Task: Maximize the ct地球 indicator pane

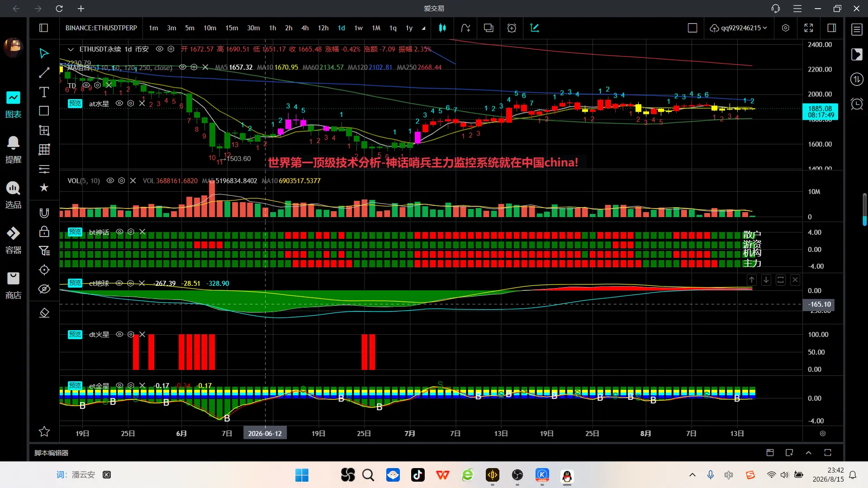Action: point(781,280)
